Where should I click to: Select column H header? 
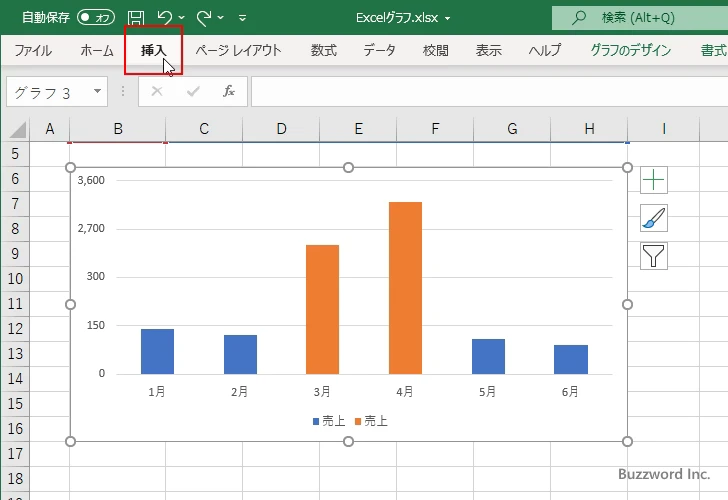point(589,129)
